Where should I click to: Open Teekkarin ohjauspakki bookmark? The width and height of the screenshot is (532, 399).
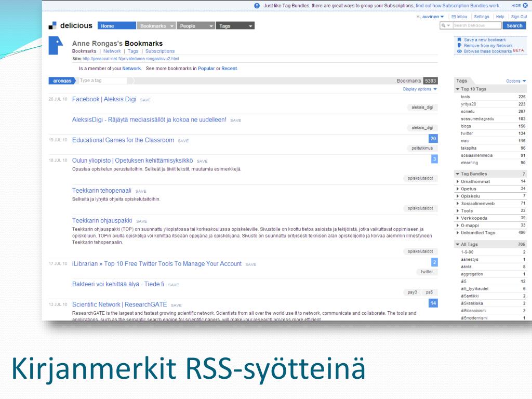tap(102, 220)
